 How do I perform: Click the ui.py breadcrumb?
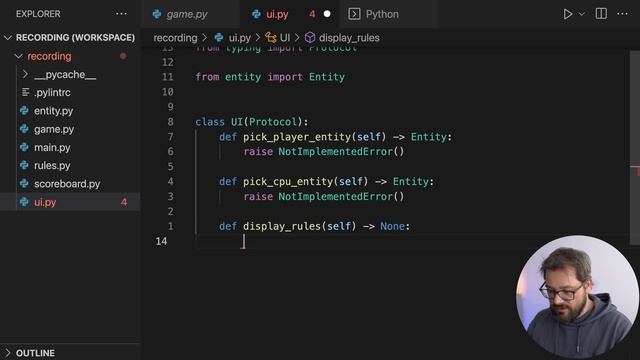[239, 38]
